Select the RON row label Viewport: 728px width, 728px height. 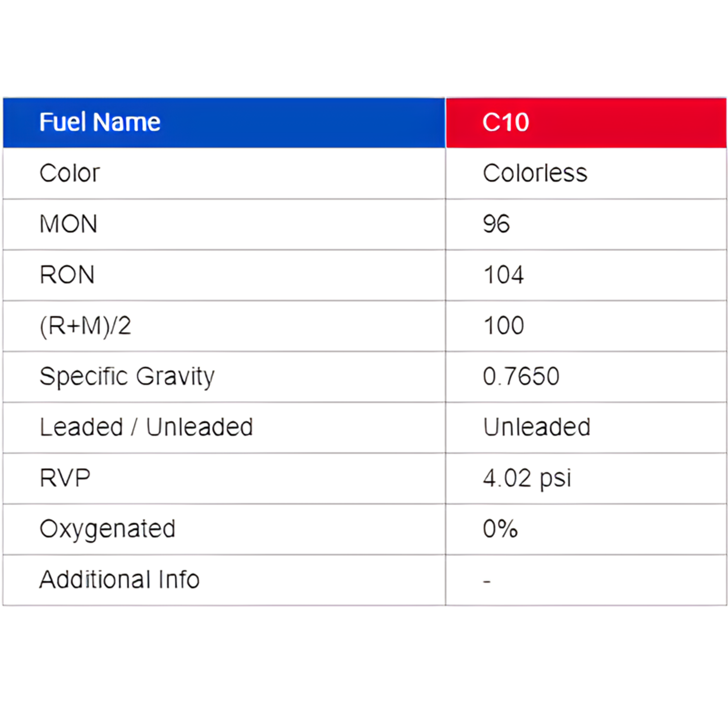click(x=67, y=275)
